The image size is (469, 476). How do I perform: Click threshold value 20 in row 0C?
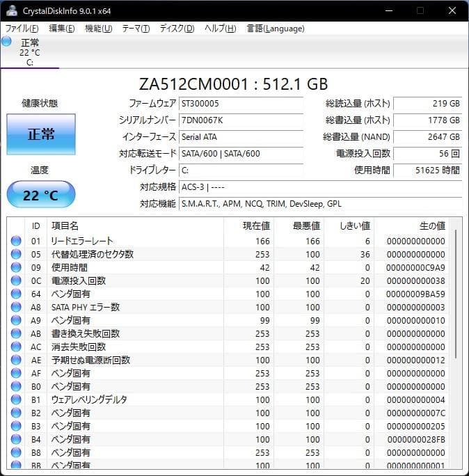365,281
